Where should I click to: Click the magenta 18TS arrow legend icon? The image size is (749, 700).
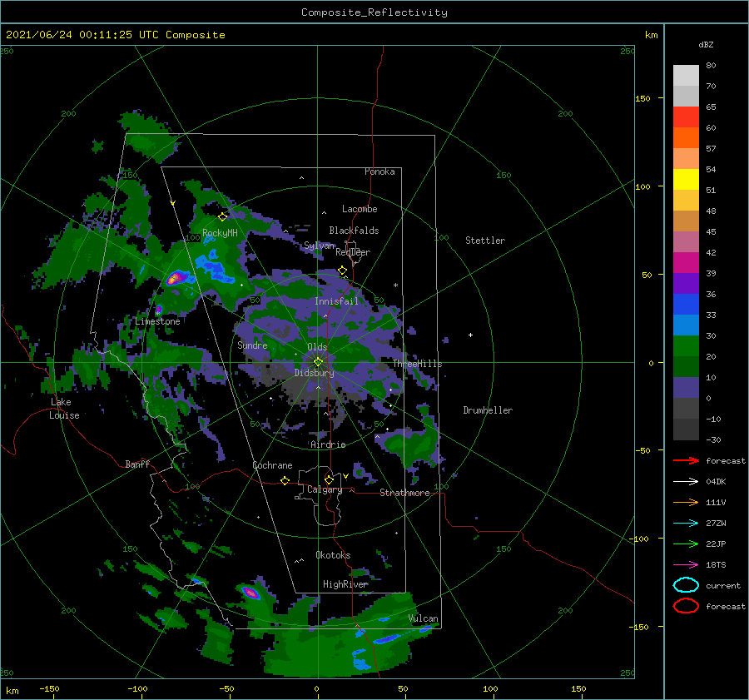[686, 565]
